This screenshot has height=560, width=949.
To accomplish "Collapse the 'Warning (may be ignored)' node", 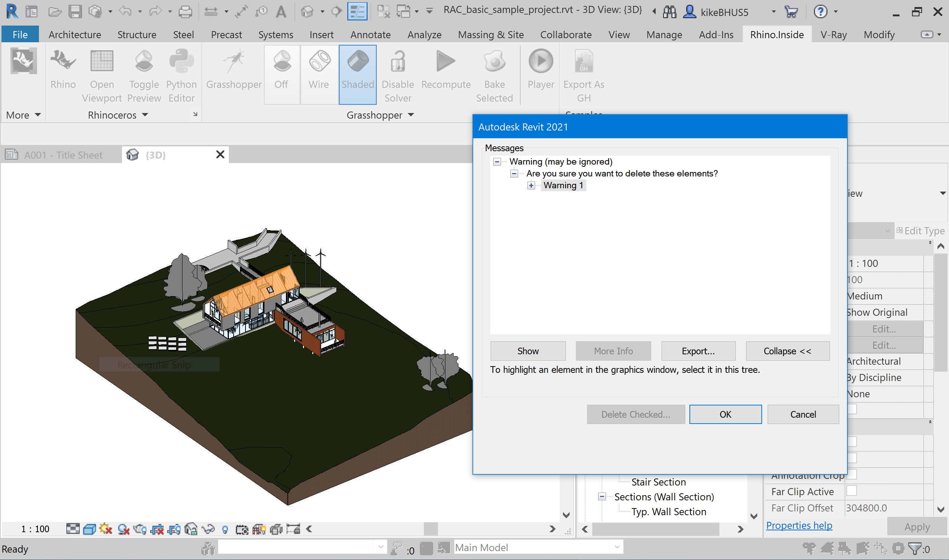I will pyautogui.click(x=497, y=162).
